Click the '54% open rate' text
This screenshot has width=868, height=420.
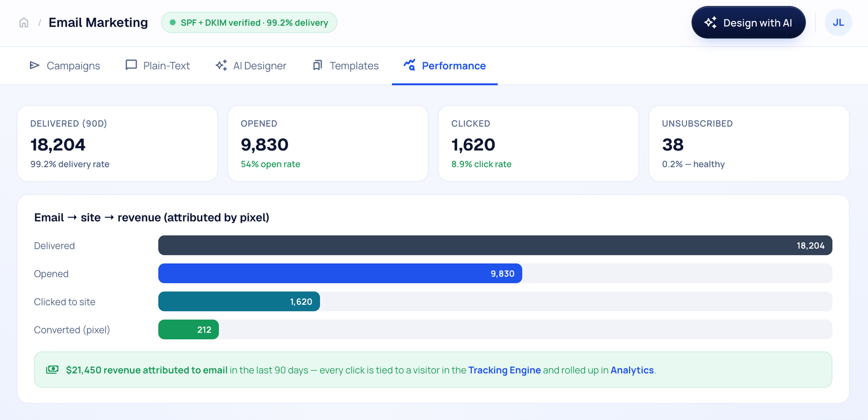click(x=270, y=164)
